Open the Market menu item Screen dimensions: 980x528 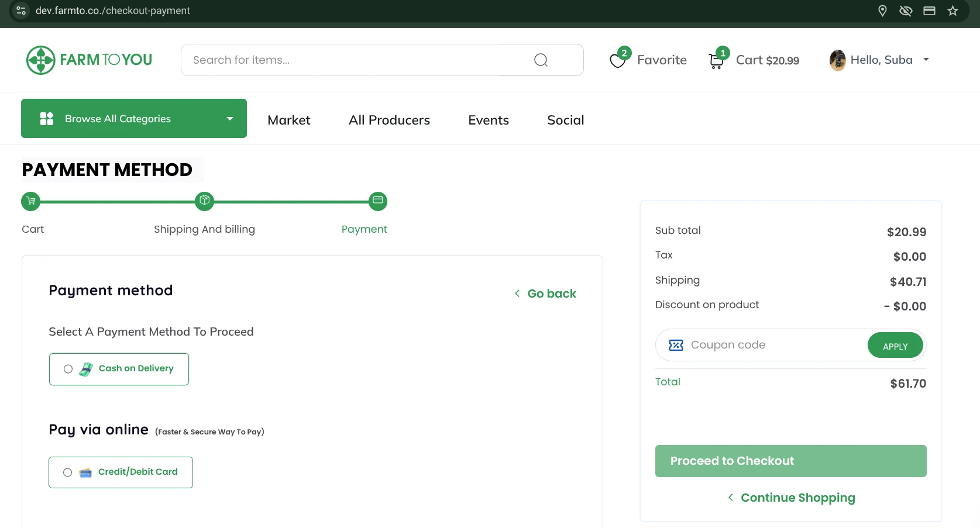tap(288, 120)
